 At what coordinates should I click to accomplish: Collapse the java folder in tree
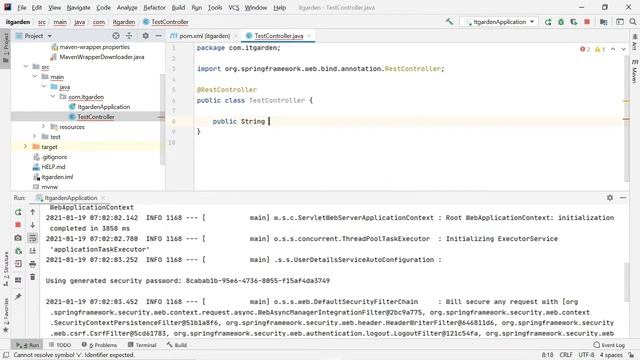(x=44, y=87)
